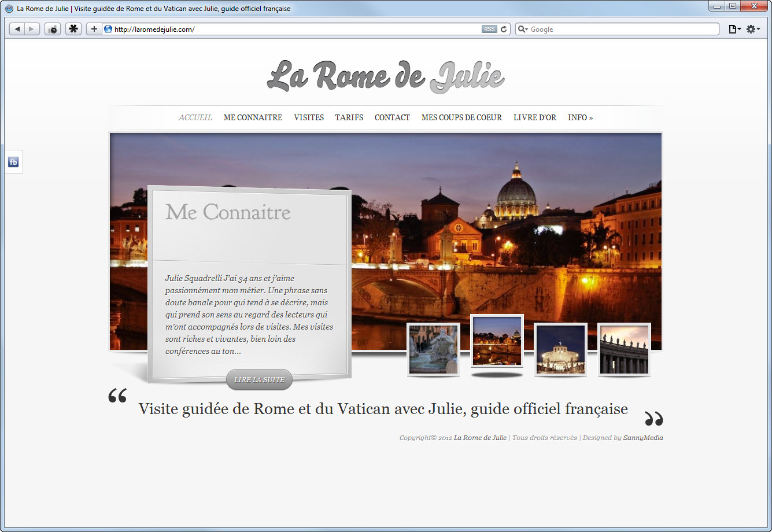Expand the INFO » menu
Viewport: 772px width, 532px height.
(x=580, y=117)
